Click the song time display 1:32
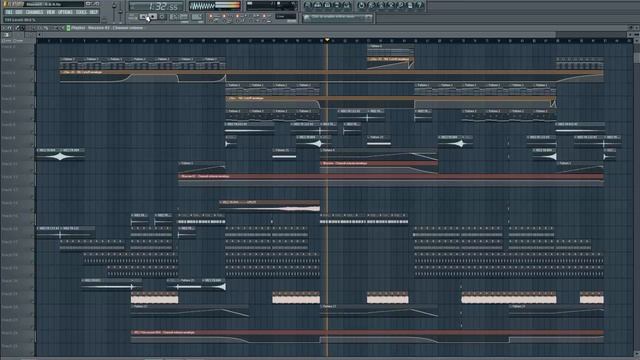The width and height of the screenshot is (640, 360). (x=156, y=7)
